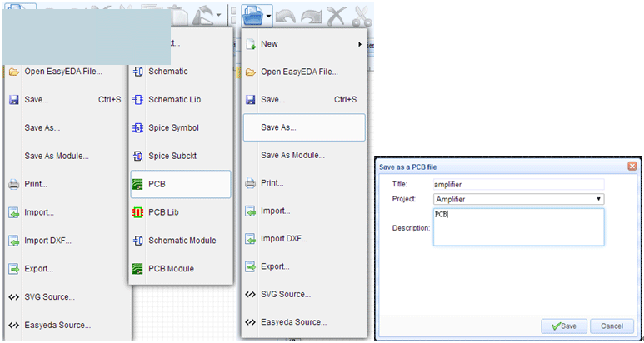Viewport: 644px width, 343px height.
Task: Choose highlighted Save As... in right menu
Action: coord(304,127)
